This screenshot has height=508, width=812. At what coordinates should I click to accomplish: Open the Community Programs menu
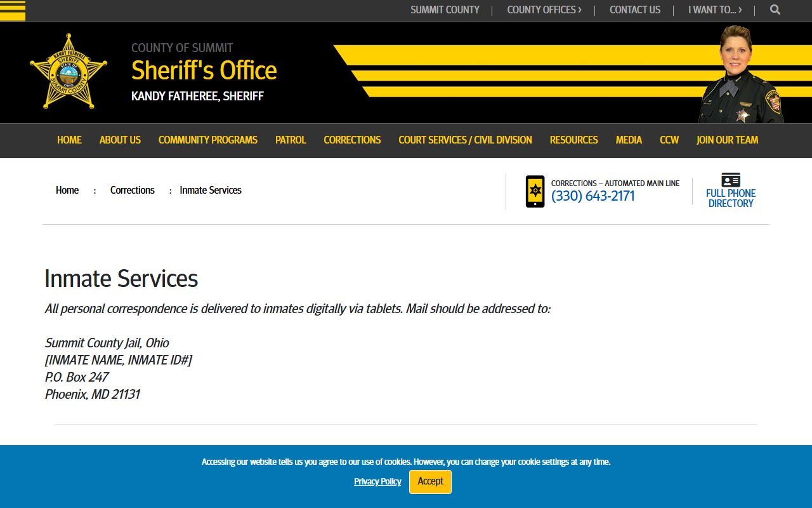pyautogui.click(x=208, y=140)
